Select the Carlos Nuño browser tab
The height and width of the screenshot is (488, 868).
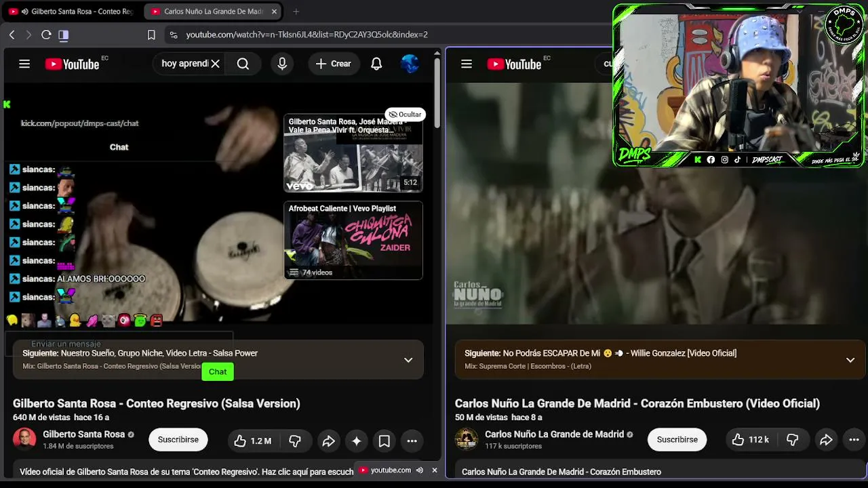pyautogui.click(x=214, y=12)
